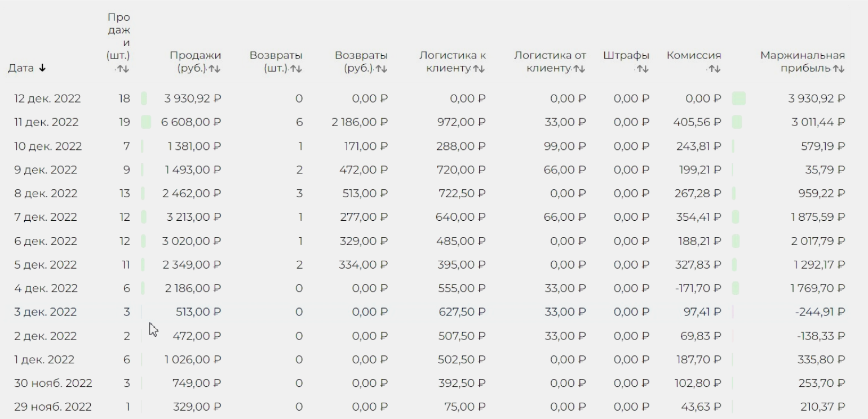868x419 pixels.
Task: Sort by Комиссия column arrows
Action: (x=714, y=69)
